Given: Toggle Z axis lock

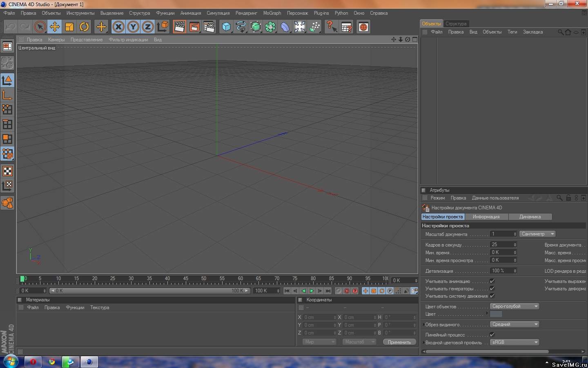Looking at the screenshot, I should coord(147,27).
